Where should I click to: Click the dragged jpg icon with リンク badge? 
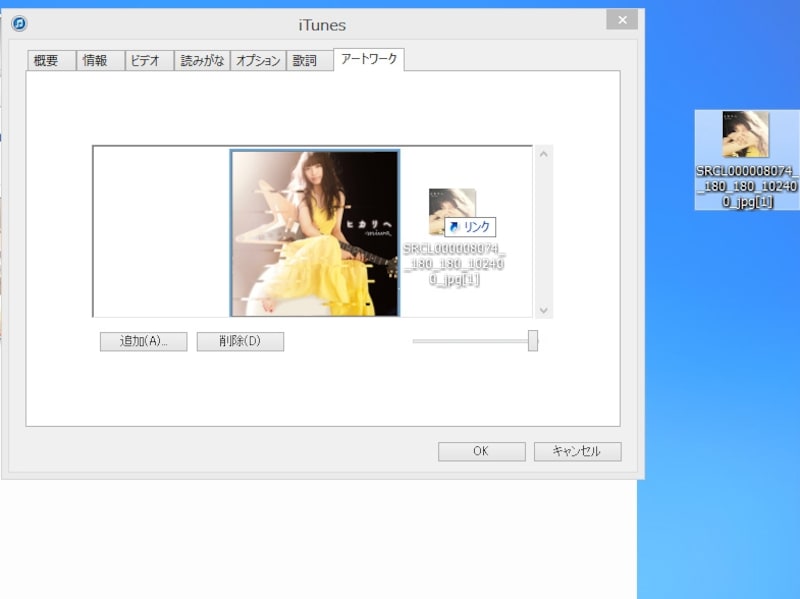(453, 212)
